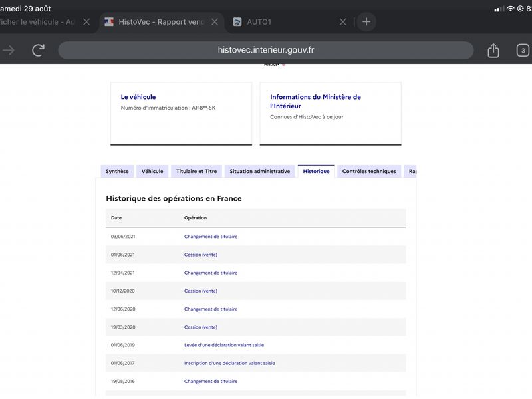Reload the page with the refresh icon
This screenshot has height=399, width=532.
pos(38,51)
